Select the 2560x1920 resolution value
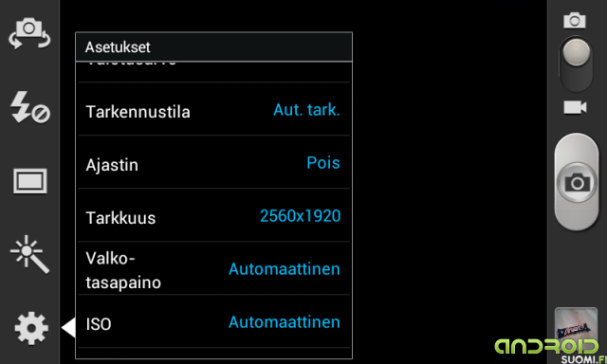The image size is (607, 364). coord(300,215)
